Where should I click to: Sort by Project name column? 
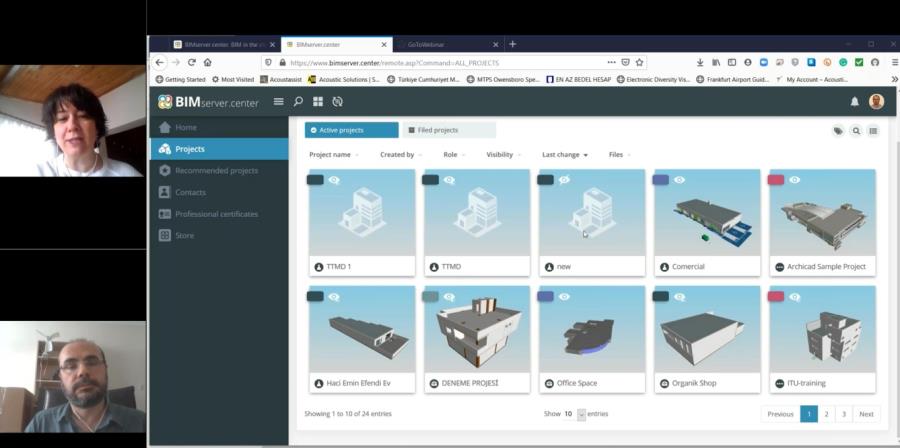coord(334,155)
